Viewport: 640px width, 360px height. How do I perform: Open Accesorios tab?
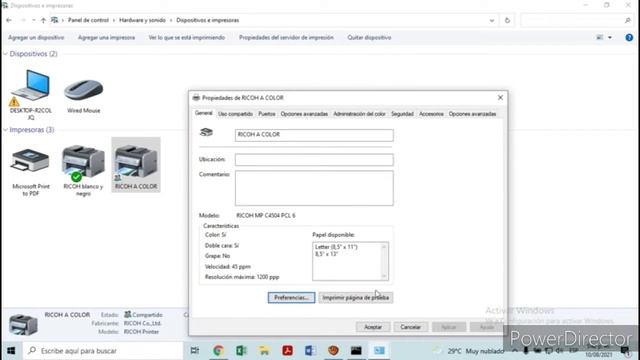431,114
